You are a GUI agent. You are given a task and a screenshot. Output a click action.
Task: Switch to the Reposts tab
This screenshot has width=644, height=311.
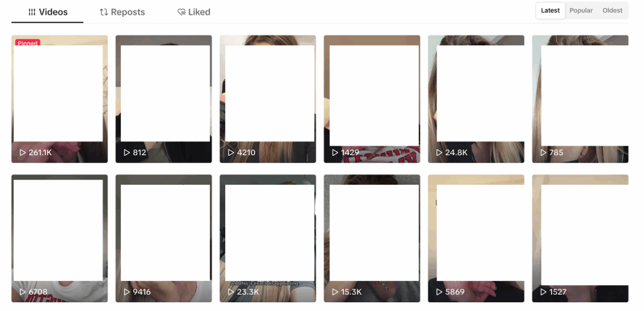click(x=123, y=13)
